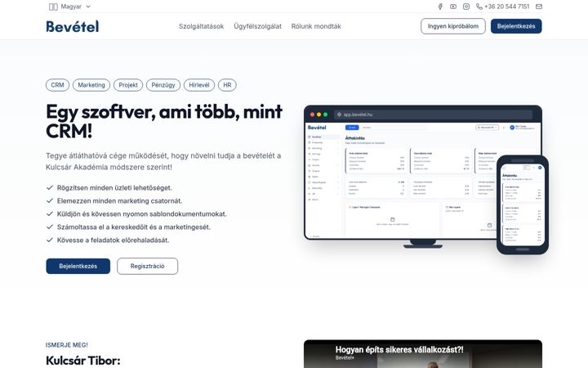Select the CRM tag pill

pyautogui.click(x=57, y=85)
